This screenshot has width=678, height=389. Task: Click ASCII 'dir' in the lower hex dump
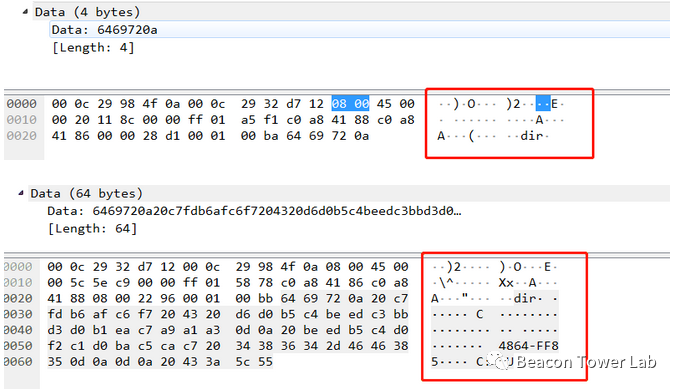525,298
